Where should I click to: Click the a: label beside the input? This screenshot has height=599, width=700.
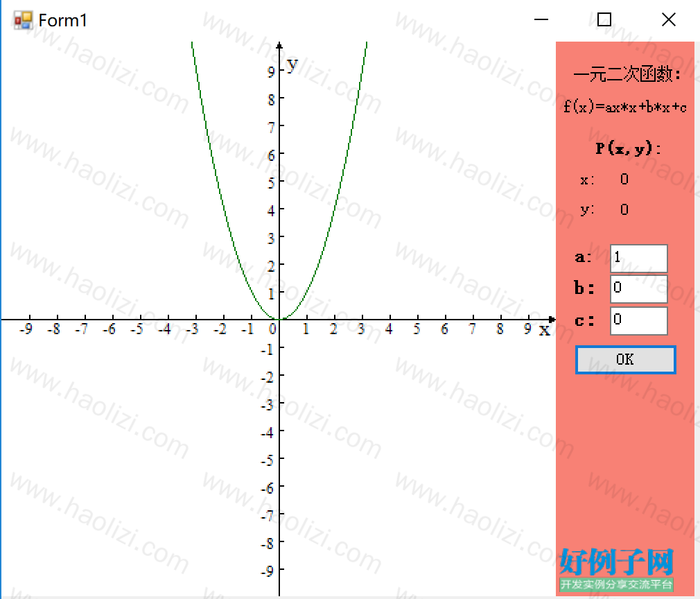click(584, 257)
